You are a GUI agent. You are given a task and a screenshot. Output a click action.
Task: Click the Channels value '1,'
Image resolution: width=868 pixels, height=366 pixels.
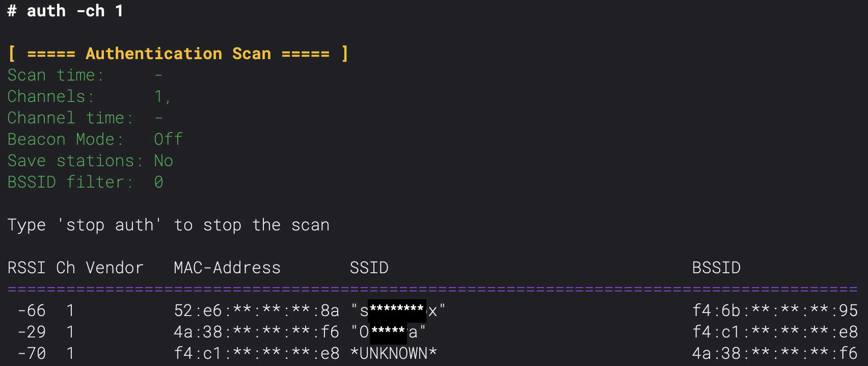point(162,96)
